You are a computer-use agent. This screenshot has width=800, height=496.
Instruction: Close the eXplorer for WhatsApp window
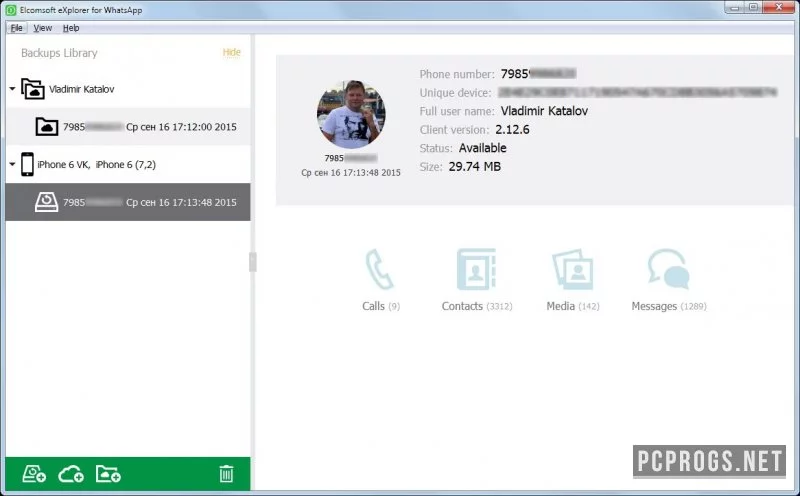point(779,7)
